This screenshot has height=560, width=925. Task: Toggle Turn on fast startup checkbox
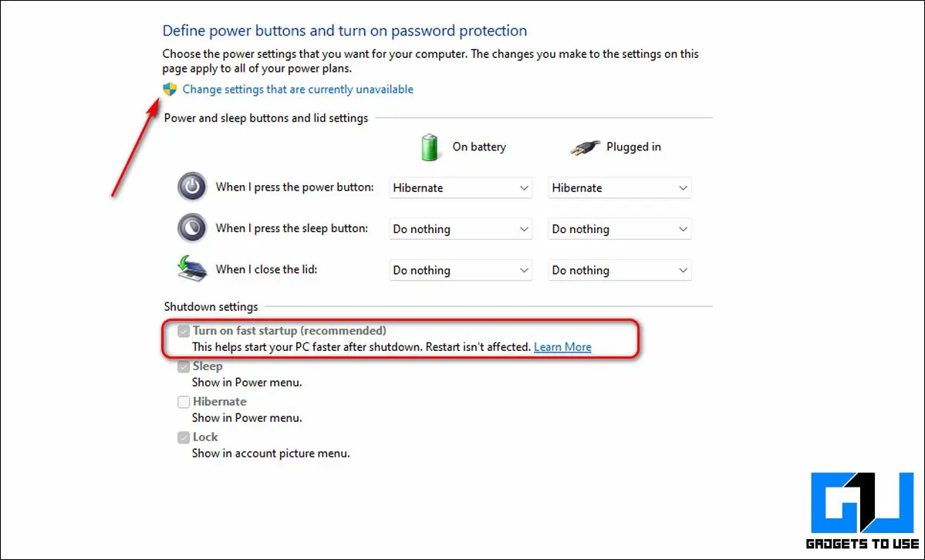(x=184, y=331)
